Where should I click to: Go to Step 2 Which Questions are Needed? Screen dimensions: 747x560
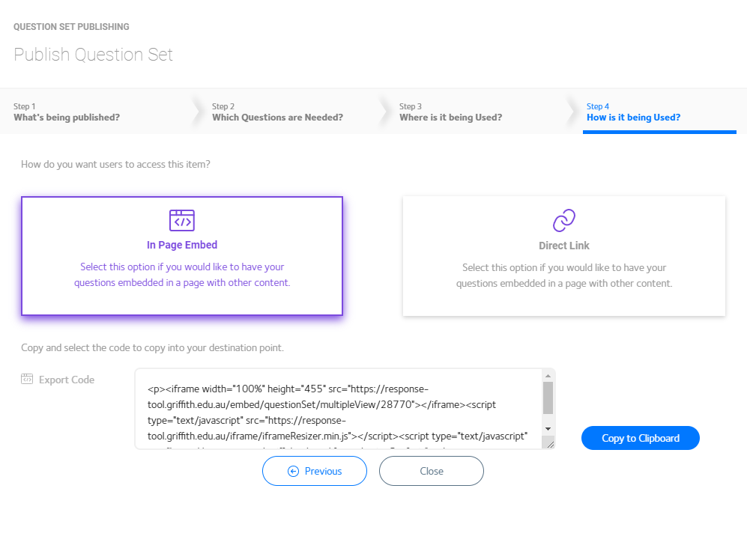tap(277, 112)
